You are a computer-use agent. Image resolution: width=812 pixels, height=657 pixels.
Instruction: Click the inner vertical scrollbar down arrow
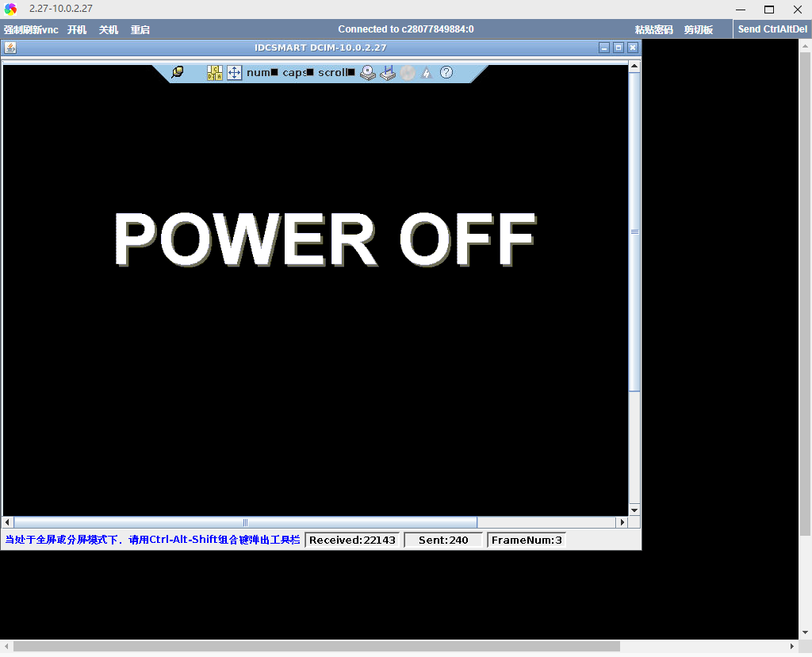(634, 509)
